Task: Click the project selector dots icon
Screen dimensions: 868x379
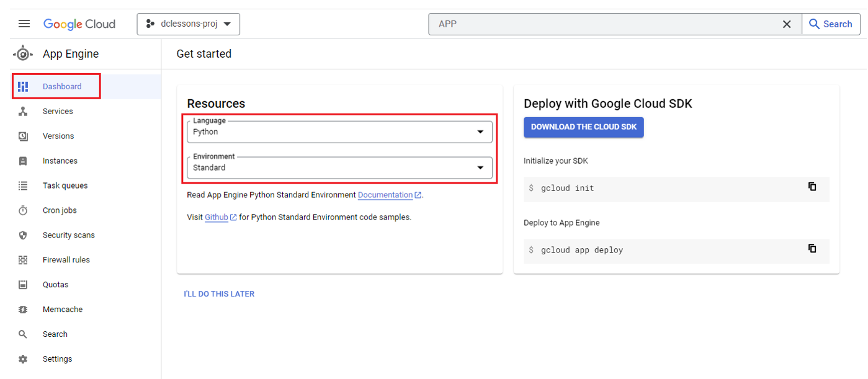Action: 150,24
